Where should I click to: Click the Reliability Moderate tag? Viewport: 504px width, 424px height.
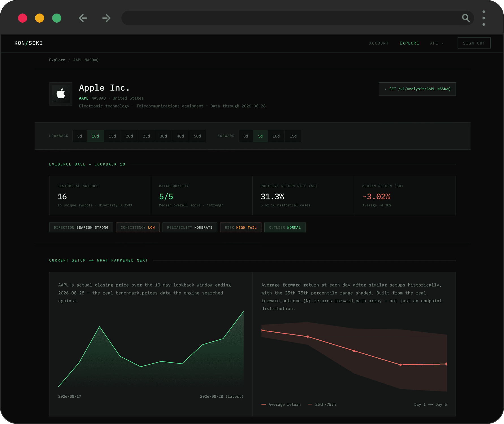pos(190,227)
